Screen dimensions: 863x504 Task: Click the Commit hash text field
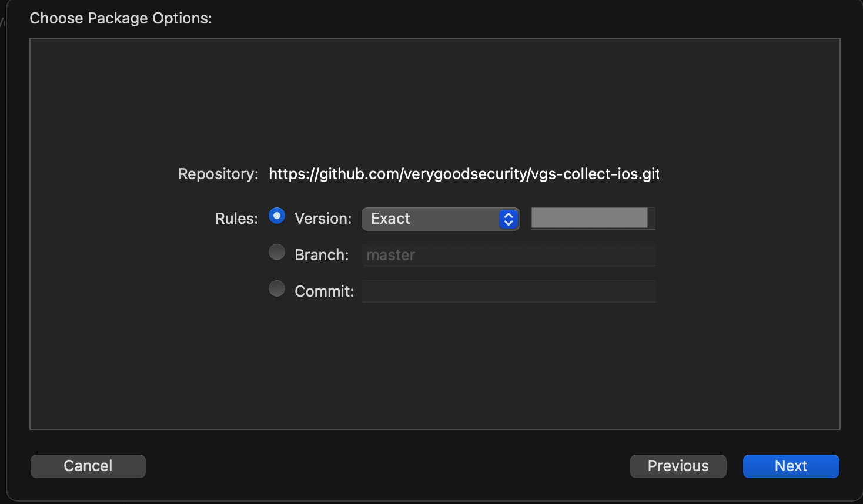coord(509,291)
